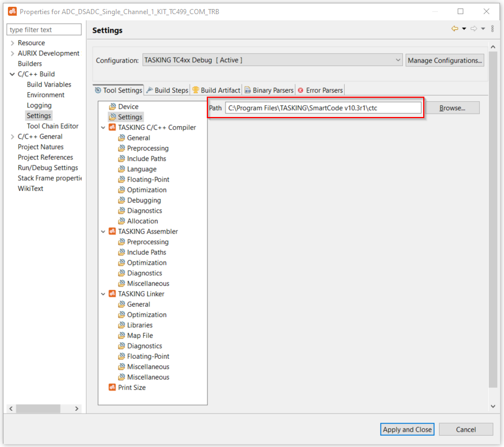This screenshot has width=504, height=447.
Task: Click the Preprocessing icon under TASKING Assembler
Action: pyautogui.click(x=121, y=242)
